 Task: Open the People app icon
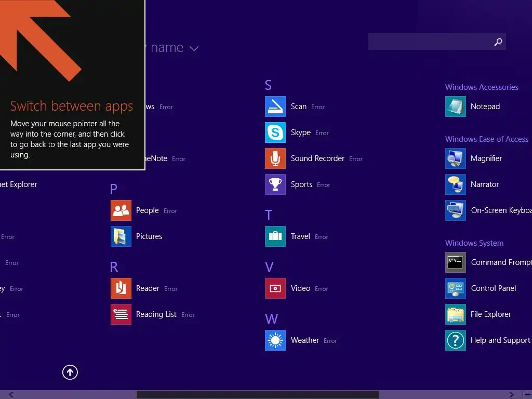tap(121, 210)
